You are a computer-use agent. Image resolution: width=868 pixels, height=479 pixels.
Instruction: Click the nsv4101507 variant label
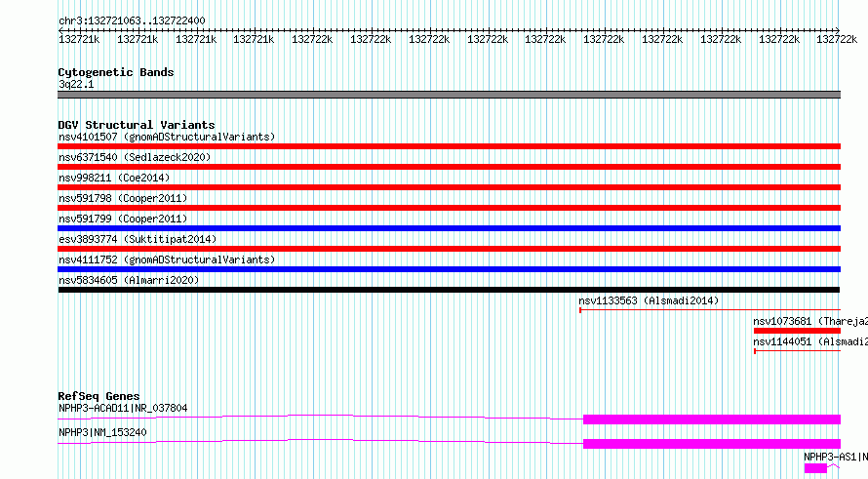[167, 137]
